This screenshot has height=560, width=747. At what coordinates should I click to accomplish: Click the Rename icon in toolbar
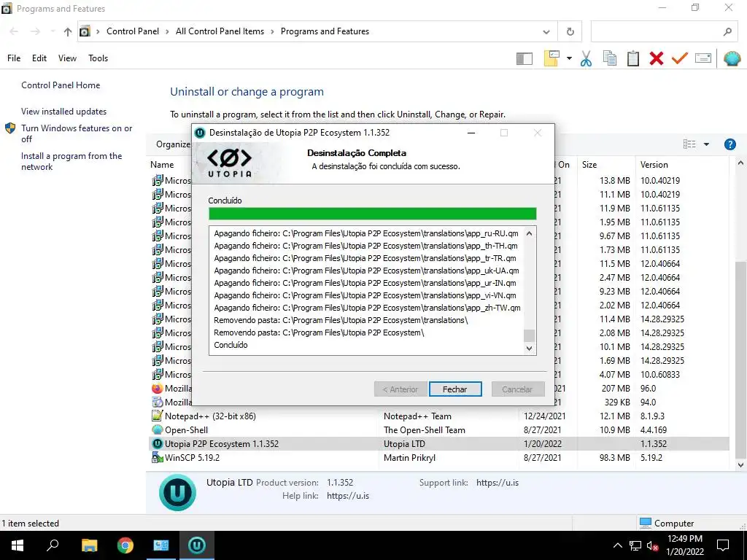pyautogui.click(x=703, y=58)
